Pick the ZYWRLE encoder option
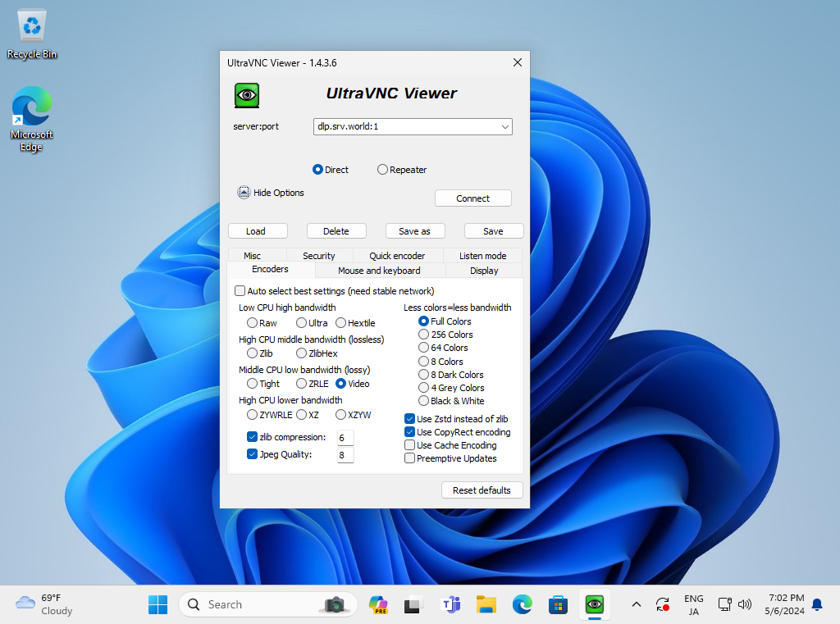840x624 pixels. pos(252,415)
